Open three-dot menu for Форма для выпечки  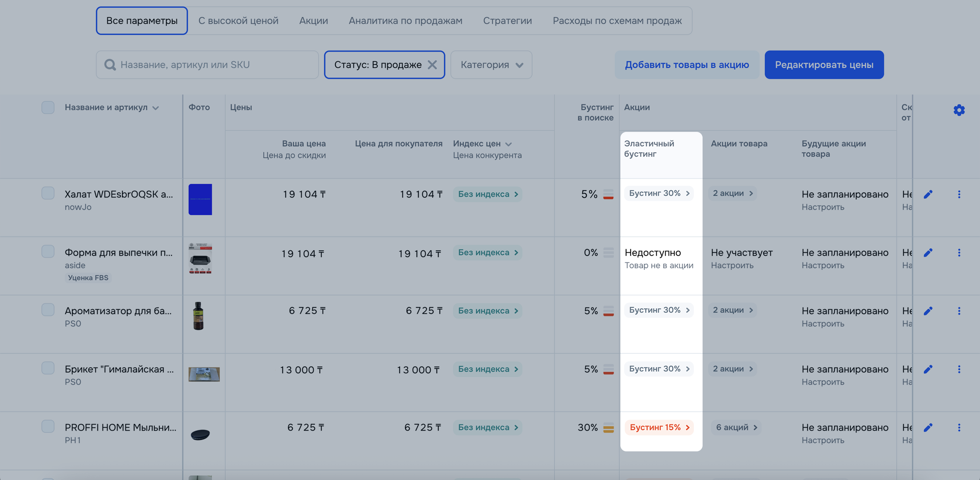959,252
